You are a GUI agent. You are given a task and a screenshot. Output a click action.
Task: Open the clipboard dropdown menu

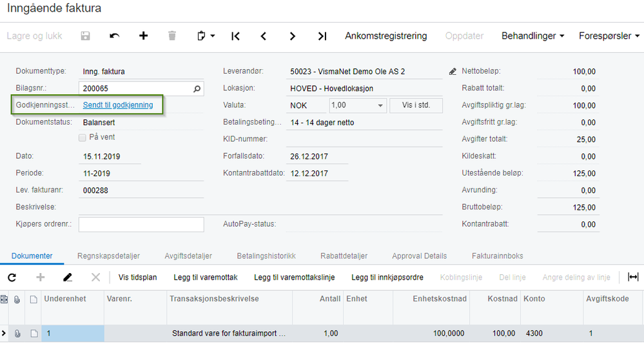coord(206,36)
